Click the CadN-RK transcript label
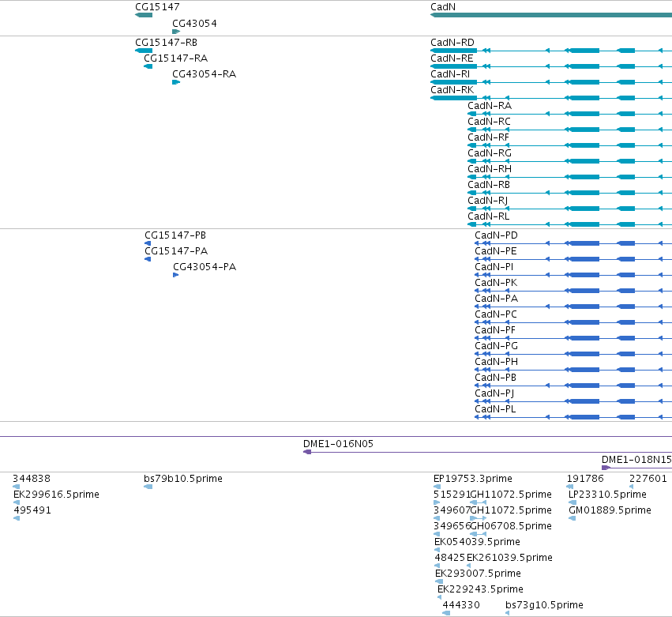The image size is (672, 617). [x=452, y=90]
